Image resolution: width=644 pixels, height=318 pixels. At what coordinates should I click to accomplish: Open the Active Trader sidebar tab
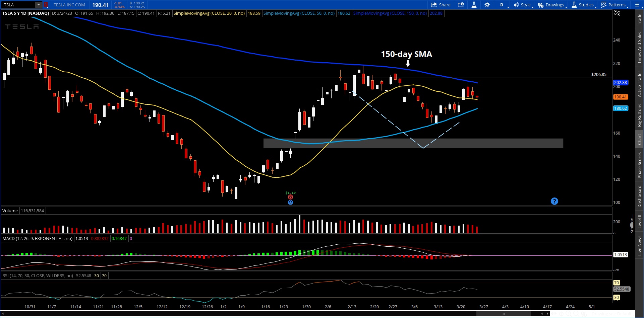(x=640, y=84)
